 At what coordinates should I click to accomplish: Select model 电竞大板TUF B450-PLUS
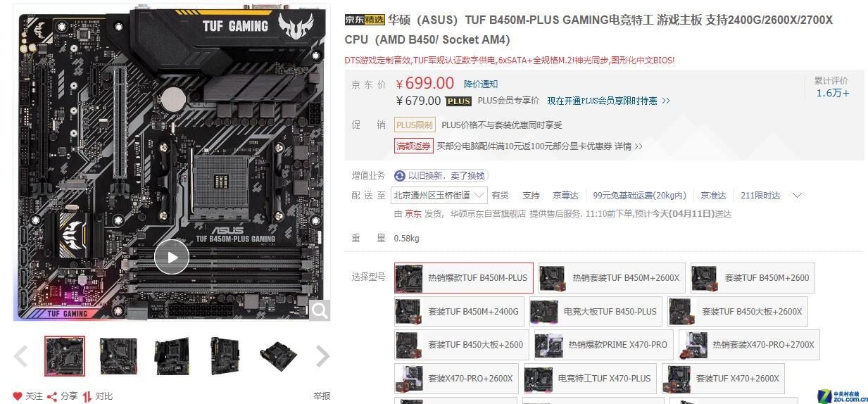click(595, 312)
